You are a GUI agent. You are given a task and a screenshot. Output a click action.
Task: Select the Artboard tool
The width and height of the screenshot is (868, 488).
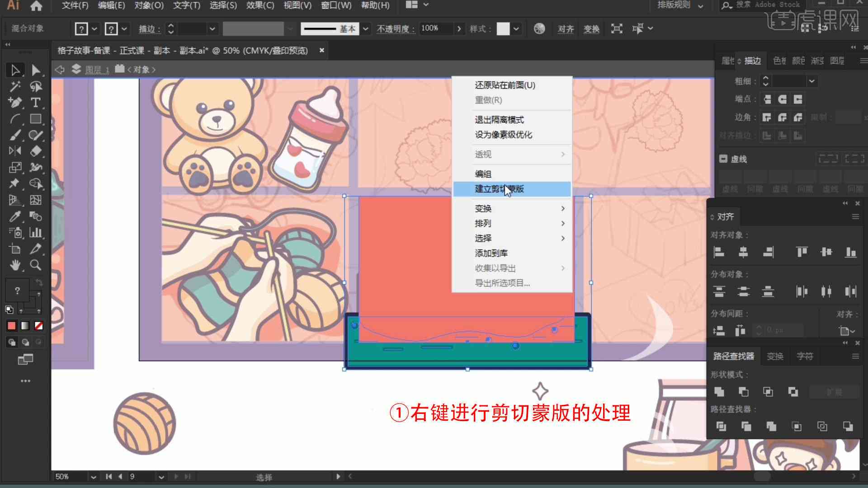click(x=15, y=249)
